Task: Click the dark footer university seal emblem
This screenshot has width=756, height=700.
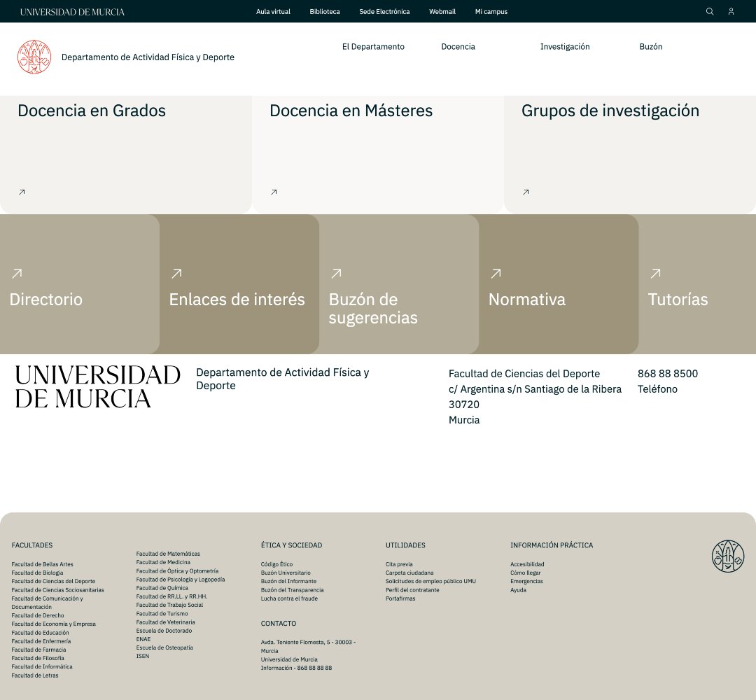Action: tap(728, 556)
